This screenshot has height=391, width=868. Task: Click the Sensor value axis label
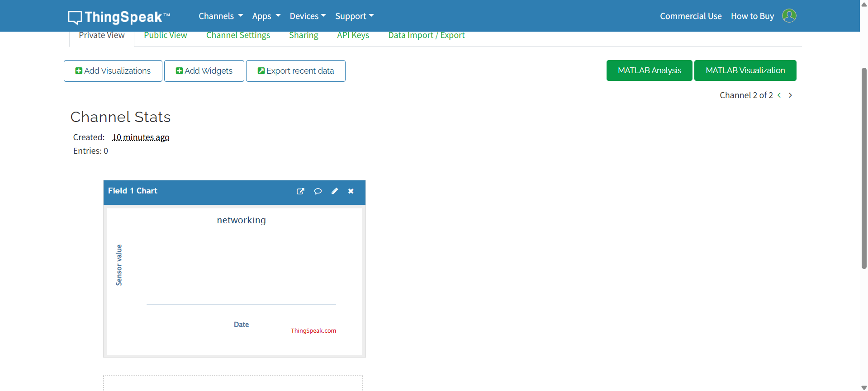[x=119, y=265]
